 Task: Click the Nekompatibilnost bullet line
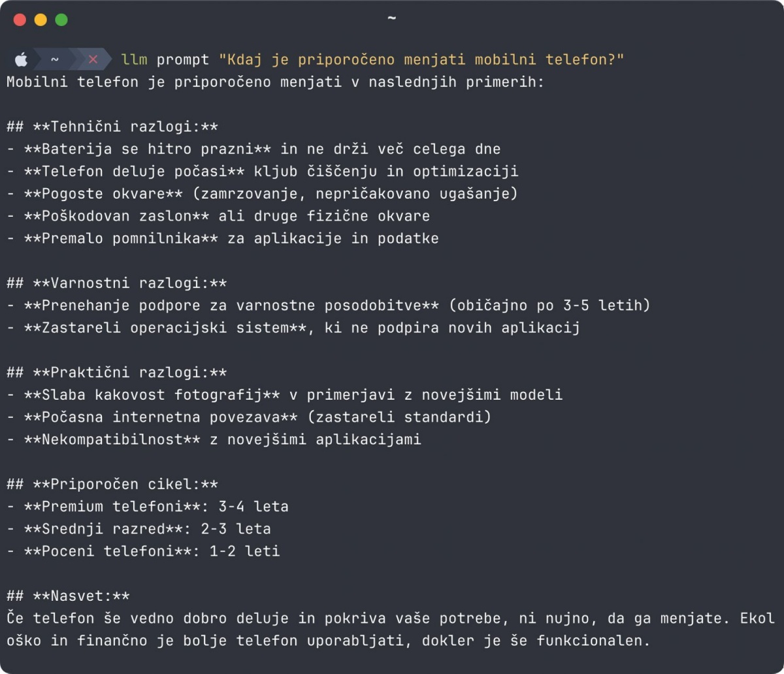pos(214,440)
